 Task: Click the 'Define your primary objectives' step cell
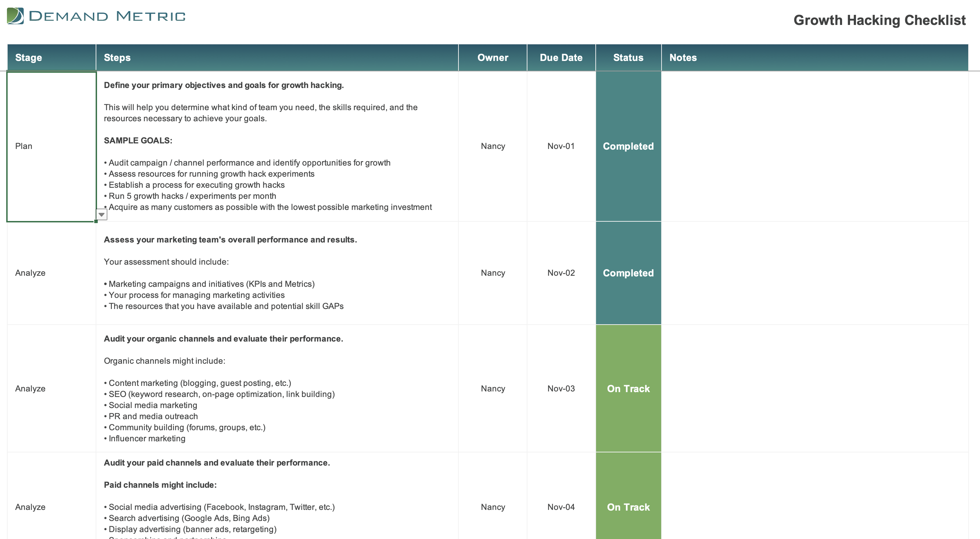pos(277,147)
